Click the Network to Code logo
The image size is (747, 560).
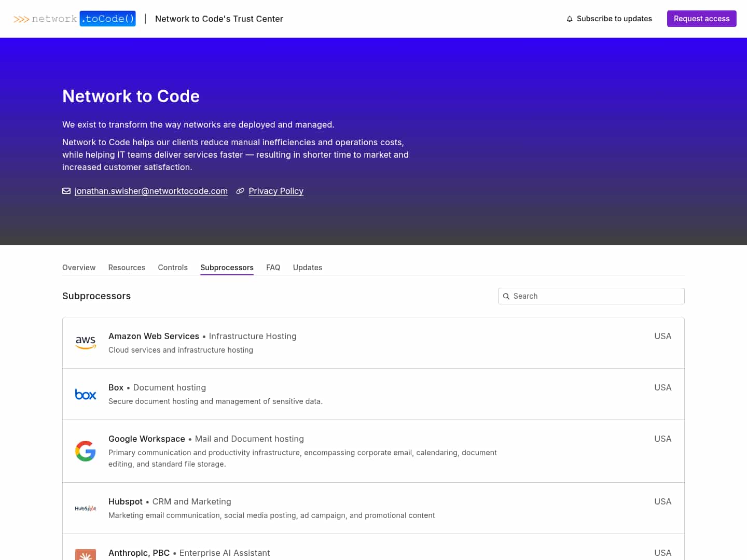click(x=75, y=19)
